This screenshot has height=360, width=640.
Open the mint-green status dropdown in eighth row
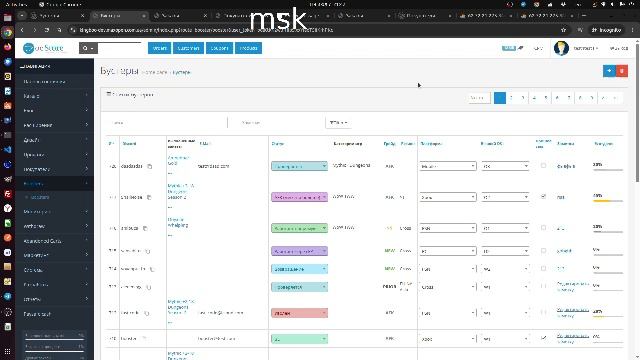pos(299,339)
